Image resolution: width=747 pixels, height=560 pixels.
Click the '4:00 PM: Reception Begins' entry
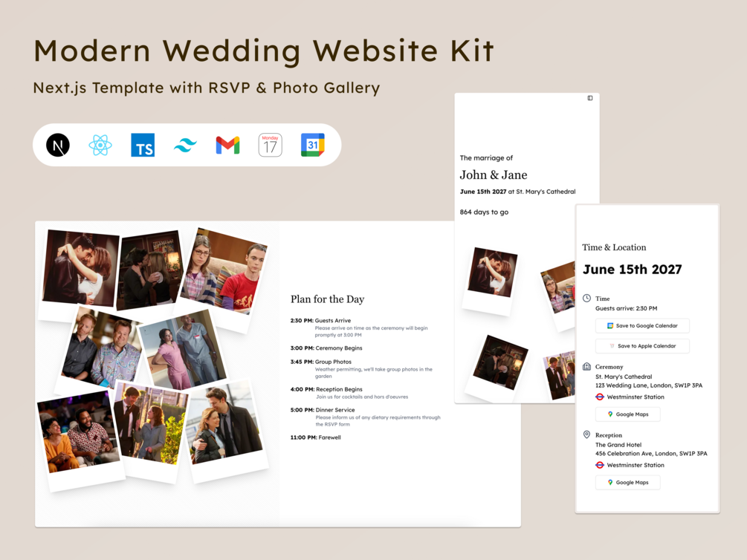tap(326, 389)
